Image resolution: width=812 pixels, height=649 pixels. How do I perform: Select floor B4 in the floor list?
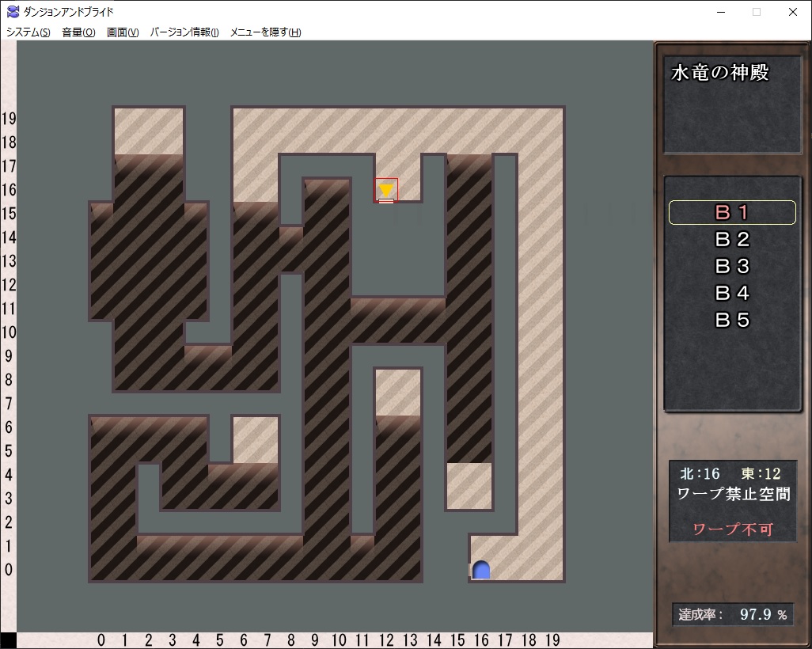(x=732, y=293)
